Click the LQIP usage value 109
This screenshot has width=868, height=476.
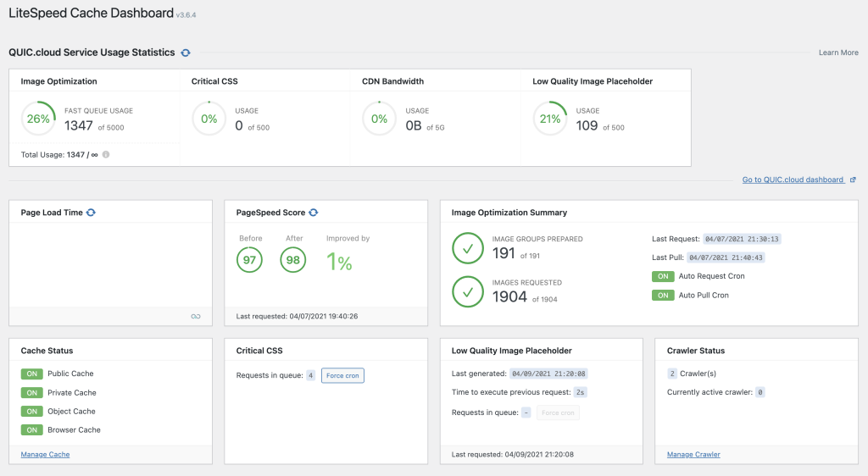[x=587, y=126]
